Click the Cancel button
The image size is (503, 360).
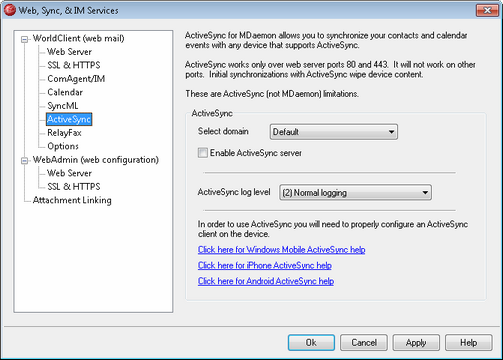point(364,343)
